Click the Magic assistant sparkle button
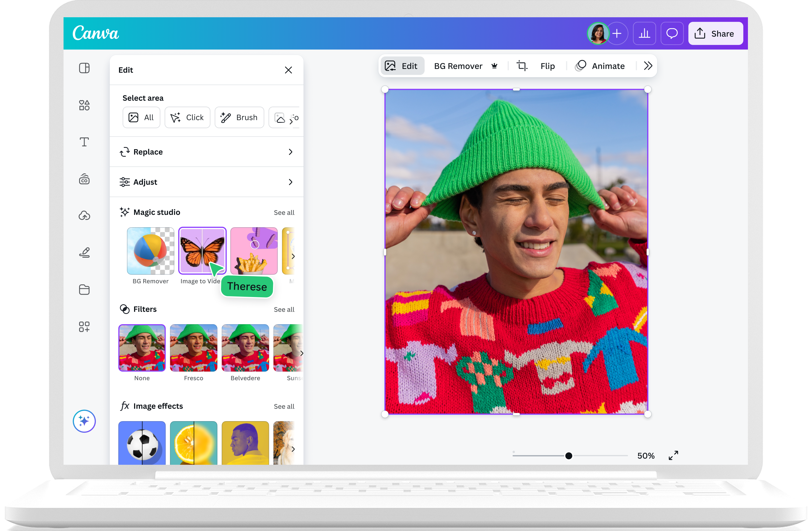 (x=84, y=421)
